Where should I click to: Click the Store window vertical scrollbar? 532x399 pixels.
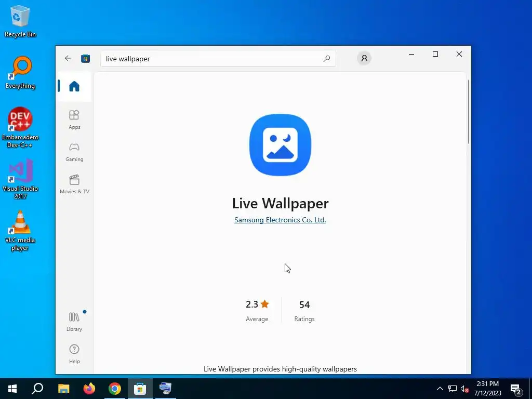[x=469, y=112]
